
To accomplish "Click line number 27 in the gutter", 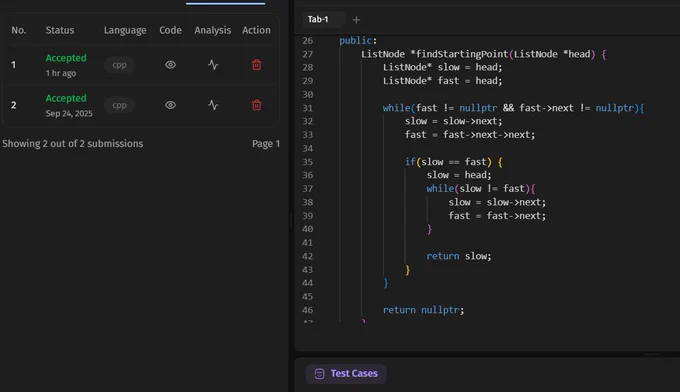I will 307,54.
